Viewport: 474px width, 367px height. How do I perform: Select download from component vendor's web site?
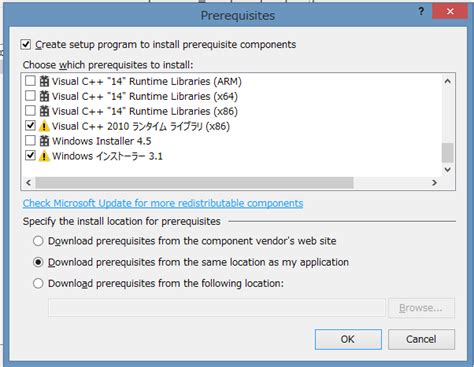[38, 241]
